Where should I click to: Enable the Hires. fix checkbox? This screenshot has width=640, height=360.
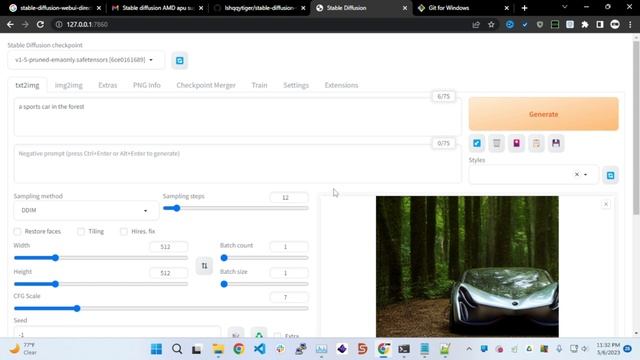pos(124,231)
